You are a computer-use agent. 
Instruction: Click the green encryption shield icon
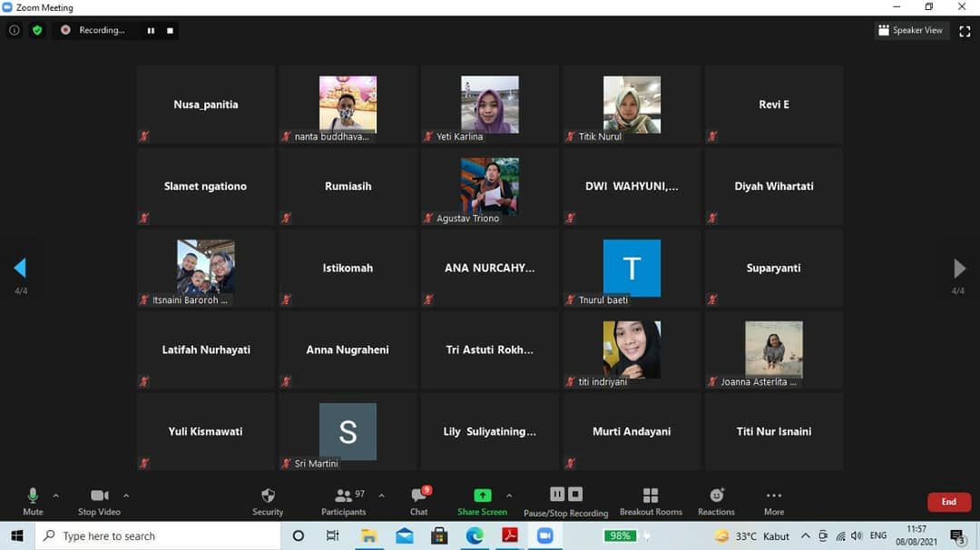[x=37, y=30]
